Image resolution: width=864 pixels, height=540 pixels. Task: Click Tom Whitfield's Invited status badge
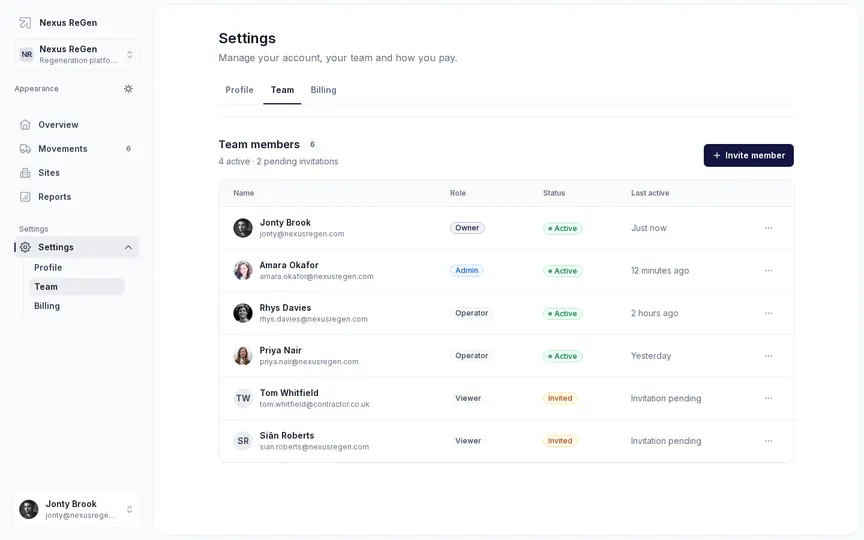tap(560, 398)
